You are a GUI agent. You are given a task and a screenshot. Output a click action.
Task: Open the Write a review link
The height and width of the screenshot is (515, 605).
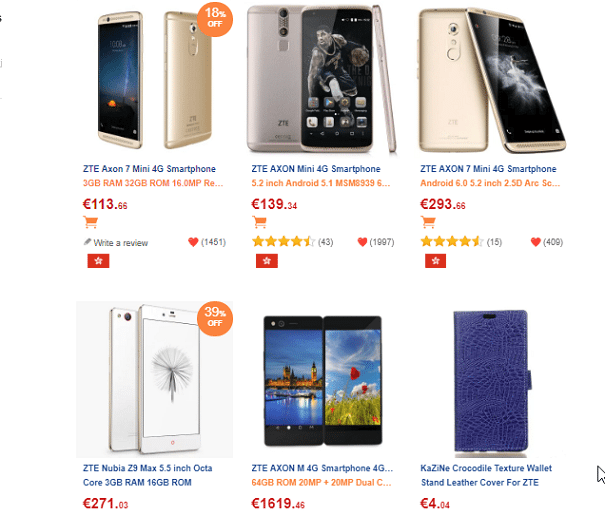[121, 243]
